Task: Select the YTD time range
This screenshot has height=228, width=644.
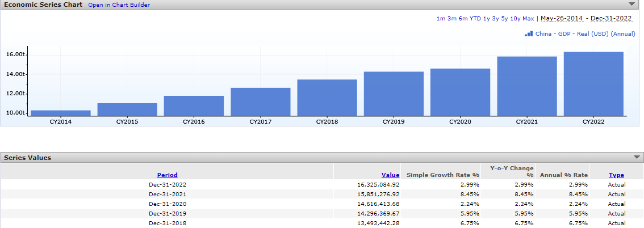Action: coord(475,19)
